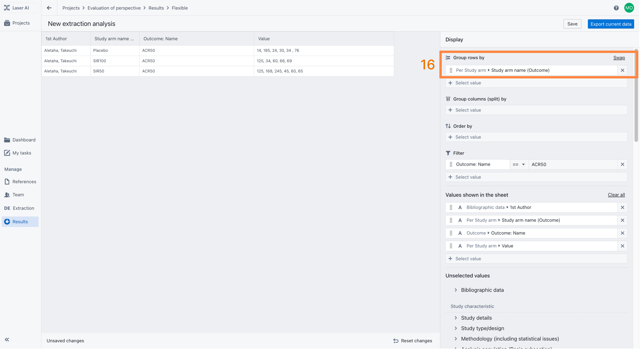Open the filter operator == dropdown
Viewport: 644px width, 362px height.
click(x=519, y=164)
